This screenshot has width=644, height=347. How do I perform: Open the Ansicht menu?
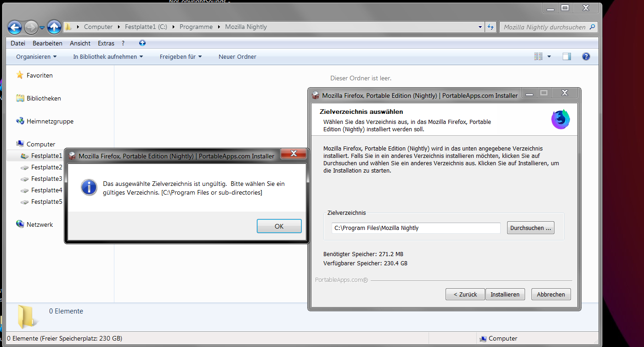tap(80, 43)
